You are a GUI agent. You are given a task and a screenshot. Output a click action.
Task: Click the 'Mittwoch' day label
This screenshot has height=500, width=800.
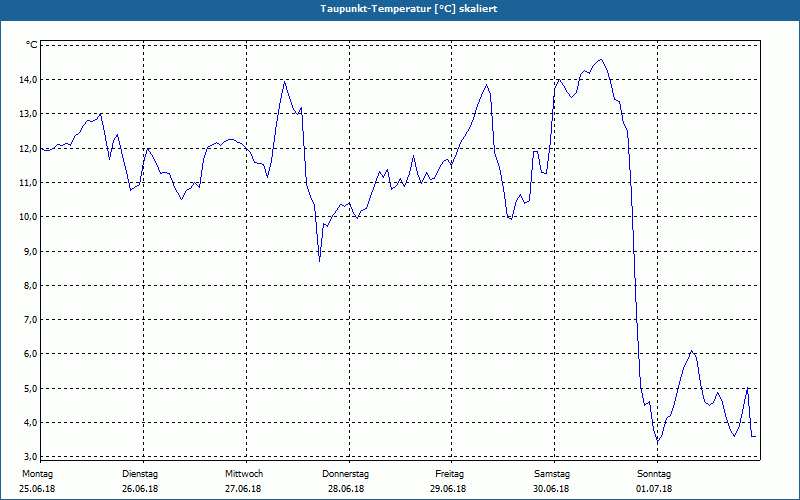(x=244, y=474)
